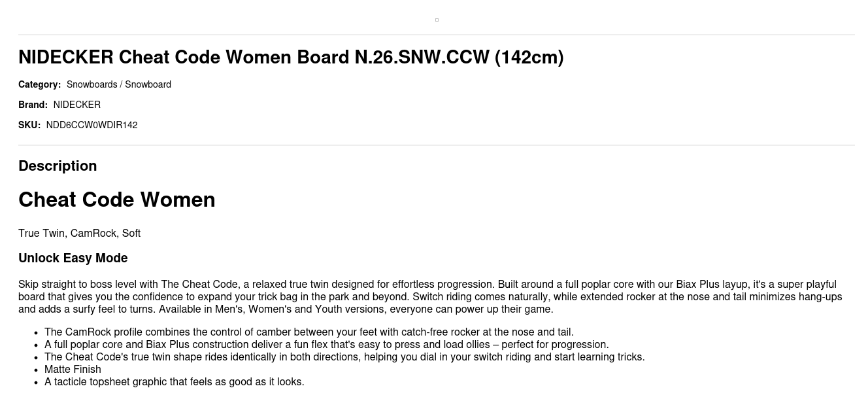Click the True Twin, CamRock, Soft line
This screenshot has width=868, height=418.
point(79,234)
